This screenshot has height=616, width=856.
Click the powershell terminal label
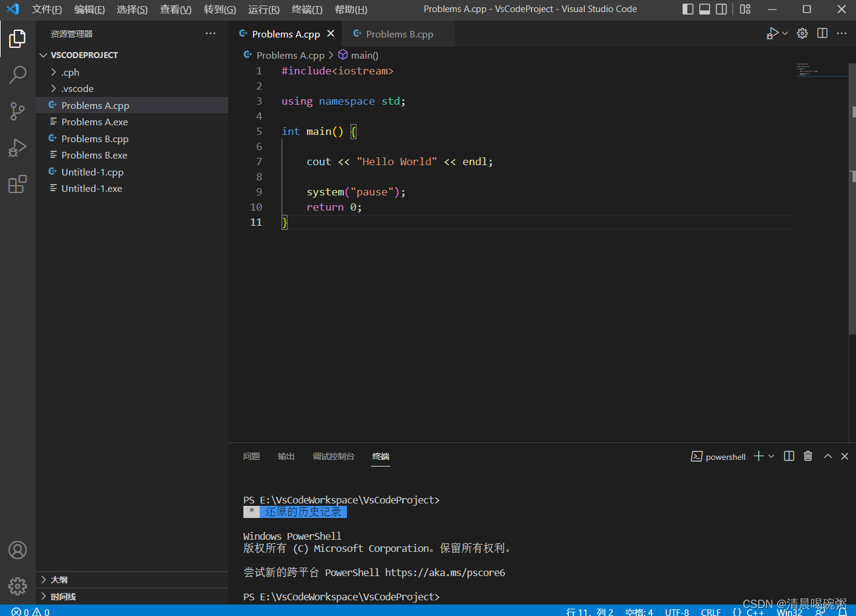click(x=719, y=457)
